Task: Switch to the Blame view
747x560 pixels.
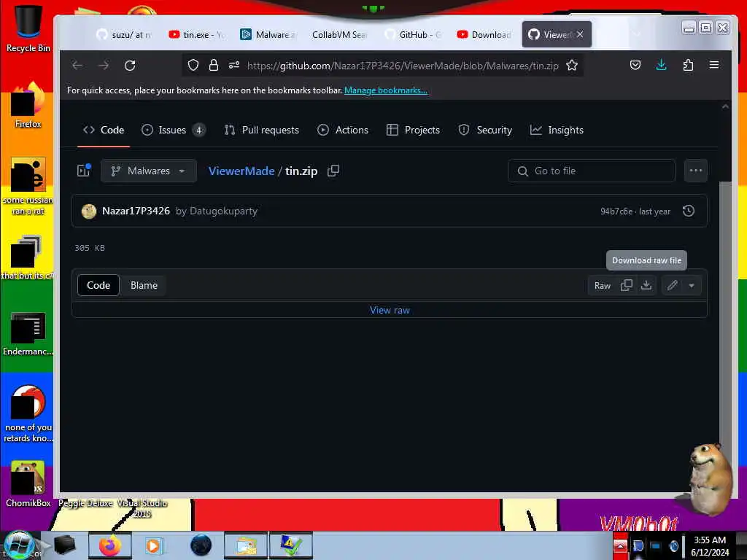Action: pyautogui.click(x=144, y=285)
